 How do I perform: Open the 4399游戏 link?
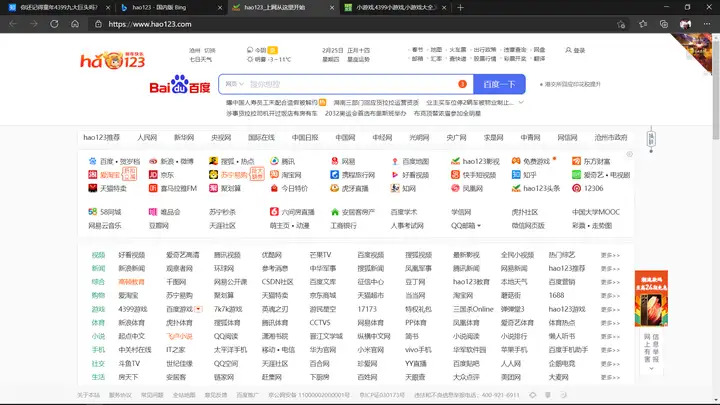[133, 309]
